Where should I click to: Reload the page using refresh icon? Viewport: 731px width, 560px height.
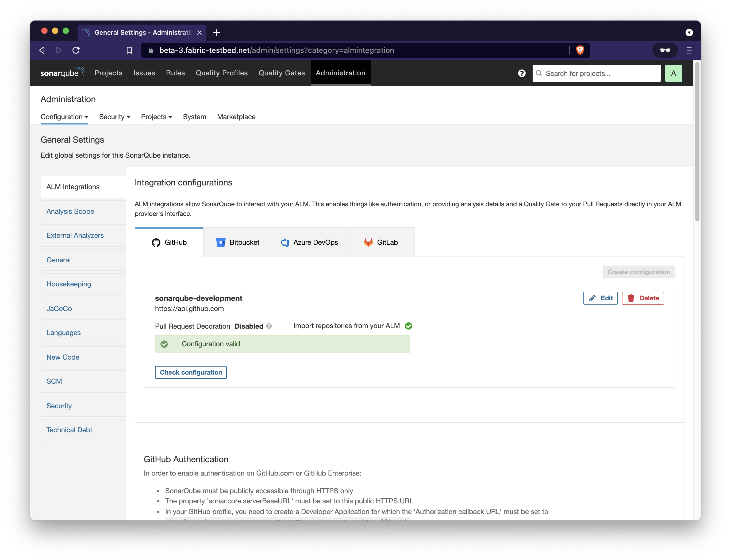(76, 50)
